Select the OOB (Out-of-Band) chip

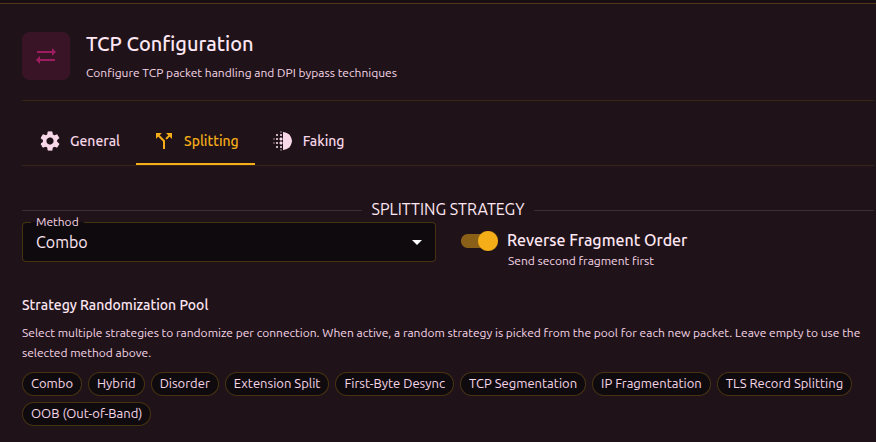[x=86, y=413]
